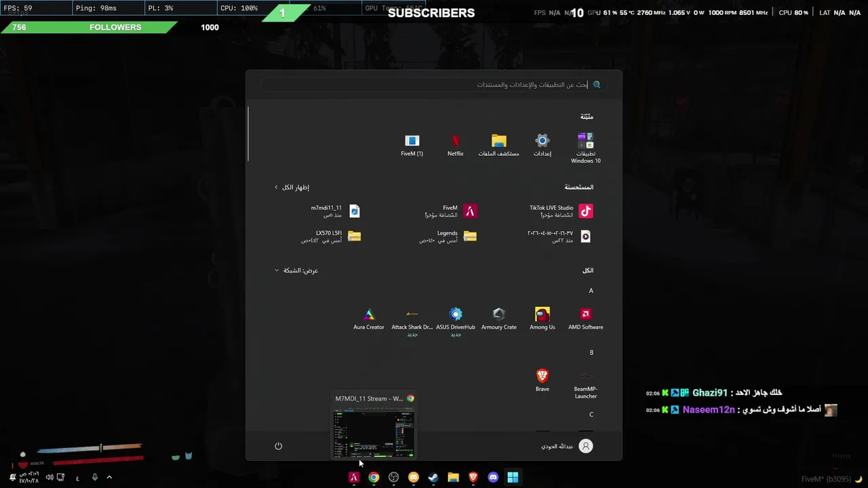Click Show all recommended items
The height and width of the screenshot is (488, 868).
pos(292,187)
